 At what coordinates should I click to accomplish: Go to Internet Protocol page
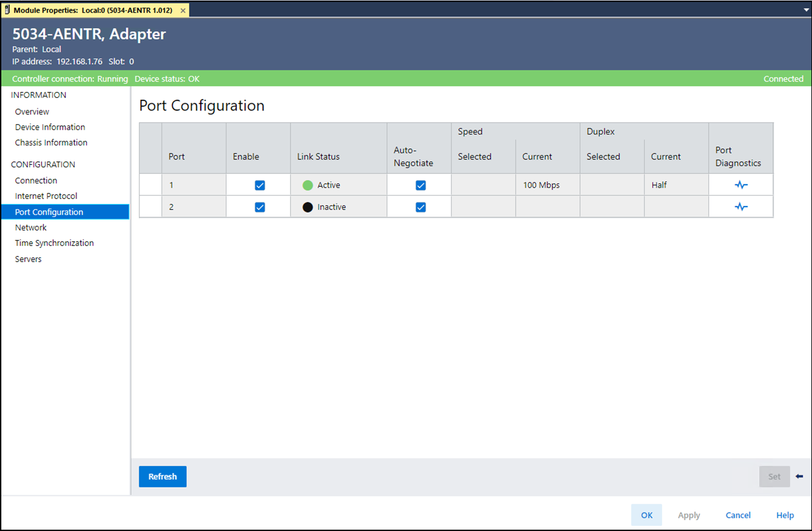point(46,196)
